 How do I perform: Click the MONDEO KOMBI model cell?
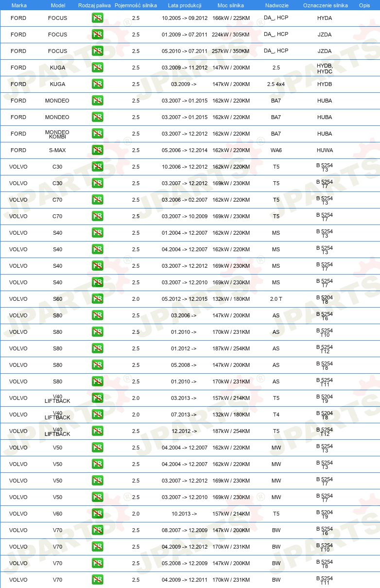click(x=57, y=134)
